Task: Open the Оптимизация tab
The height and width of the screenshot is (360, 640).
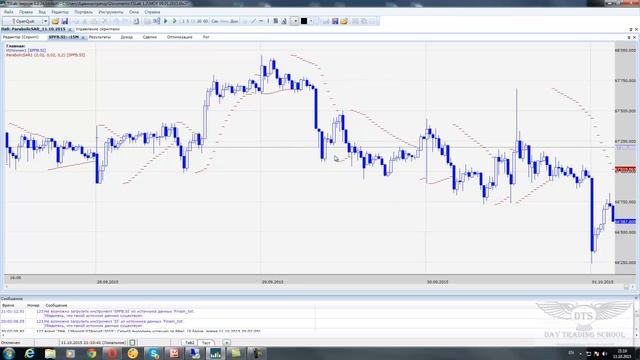Action: click(x=180, y=37)
